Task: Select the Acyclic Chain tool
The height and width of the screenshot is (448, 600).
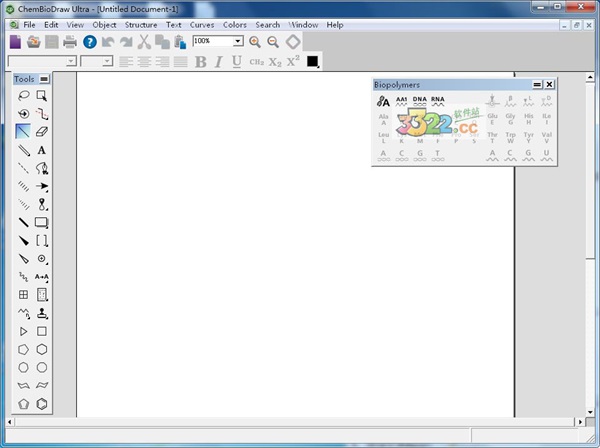Action: [24, 313]
